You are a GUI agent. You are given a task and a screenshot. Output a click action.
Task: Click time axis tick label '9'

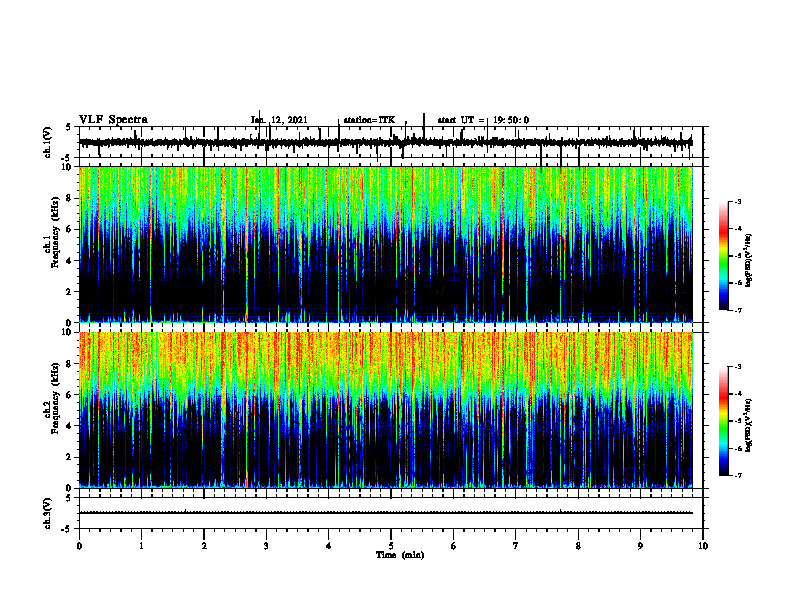pyautogui.click(x=640, y=546)
